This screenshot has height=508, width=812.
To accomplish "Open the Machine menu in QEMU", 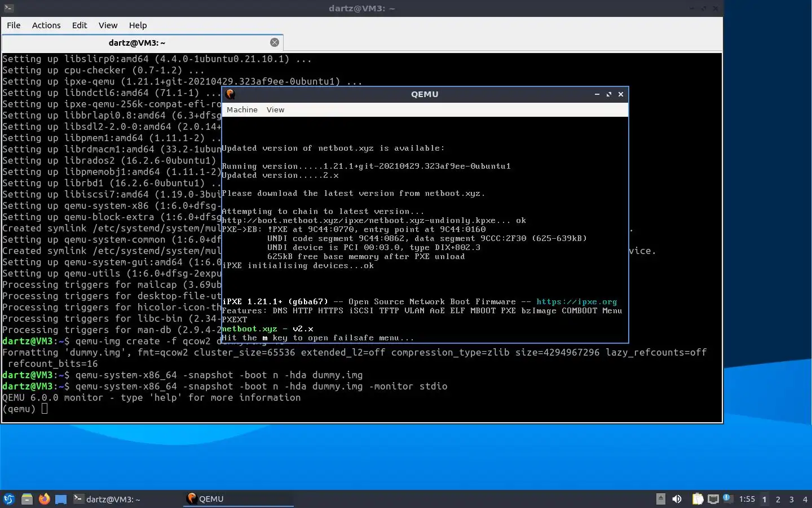I will pyautogui.click(x=242, y=110).
